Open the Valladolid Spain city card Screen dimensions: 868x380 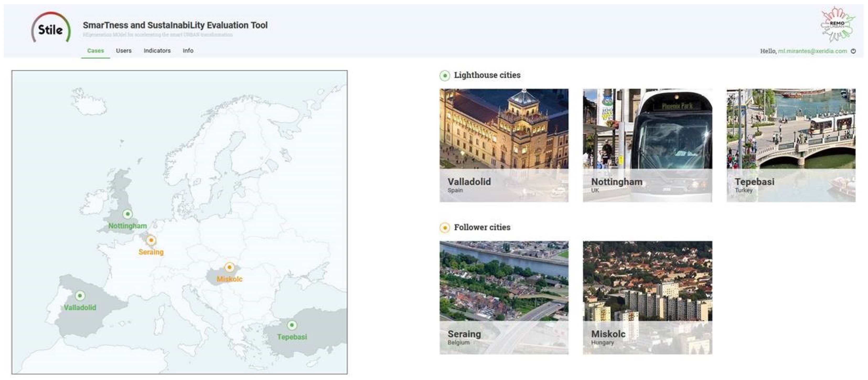click(504, 145)
